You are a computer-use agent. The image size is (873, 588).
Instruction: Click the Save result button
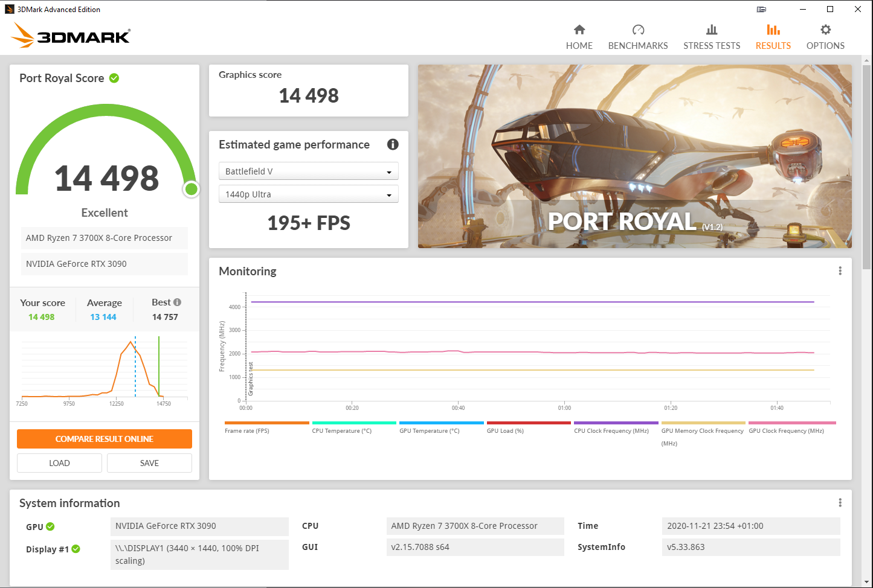point(149,463)
